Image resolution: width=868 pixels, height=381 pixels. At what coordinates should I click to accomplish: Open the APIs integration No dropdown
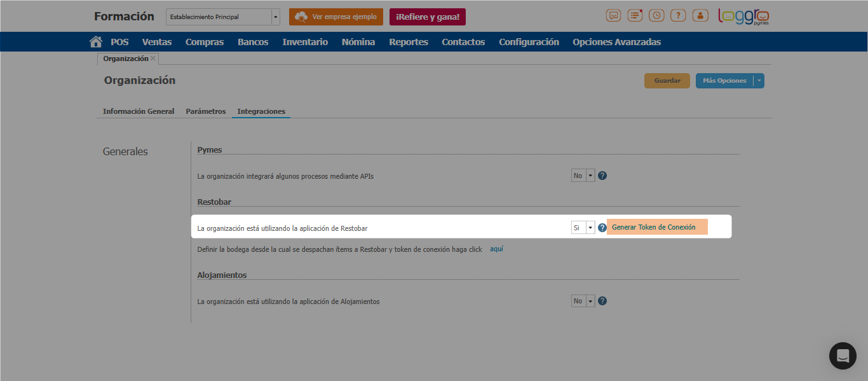coord(590,176)
